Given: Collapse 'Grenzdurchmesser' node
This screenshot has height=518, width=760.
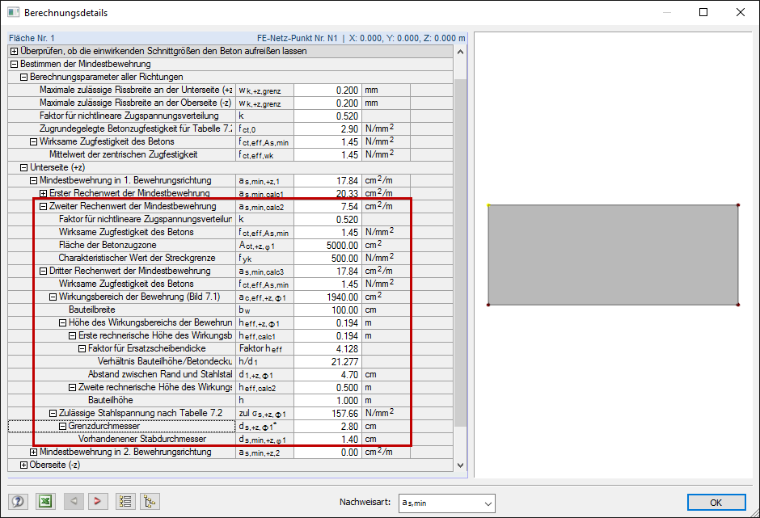Looking at the screenshot, I should [x=63, y=426].
